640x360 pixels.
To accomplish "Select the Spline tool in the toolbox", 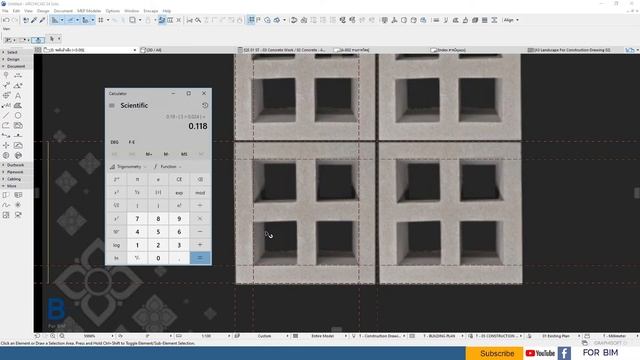I will point(6,205).
